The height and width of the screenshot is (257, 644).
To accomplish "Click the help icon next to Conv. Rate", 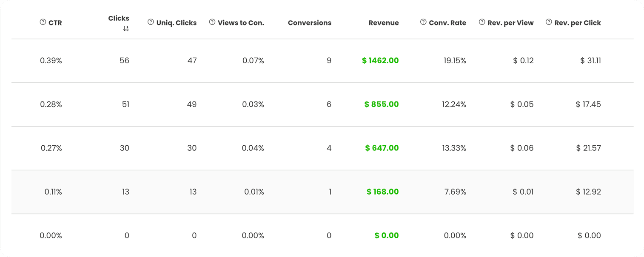I will coord(422,23).
